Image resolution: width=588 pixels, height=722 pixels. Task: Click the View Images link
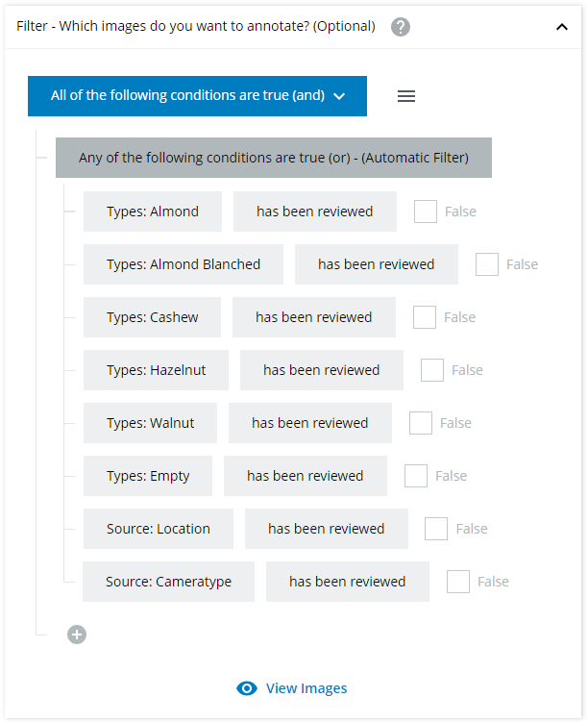click(306, 688)
